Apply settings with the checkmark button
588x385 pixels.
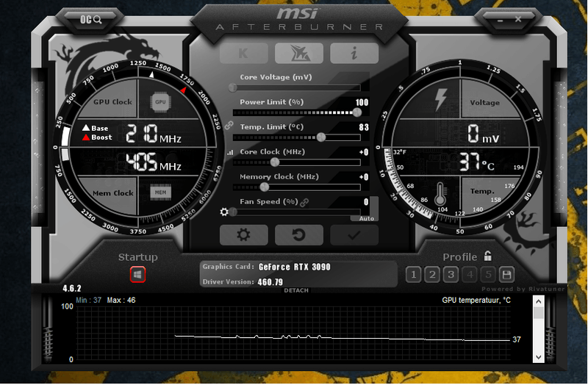[354, 235]
